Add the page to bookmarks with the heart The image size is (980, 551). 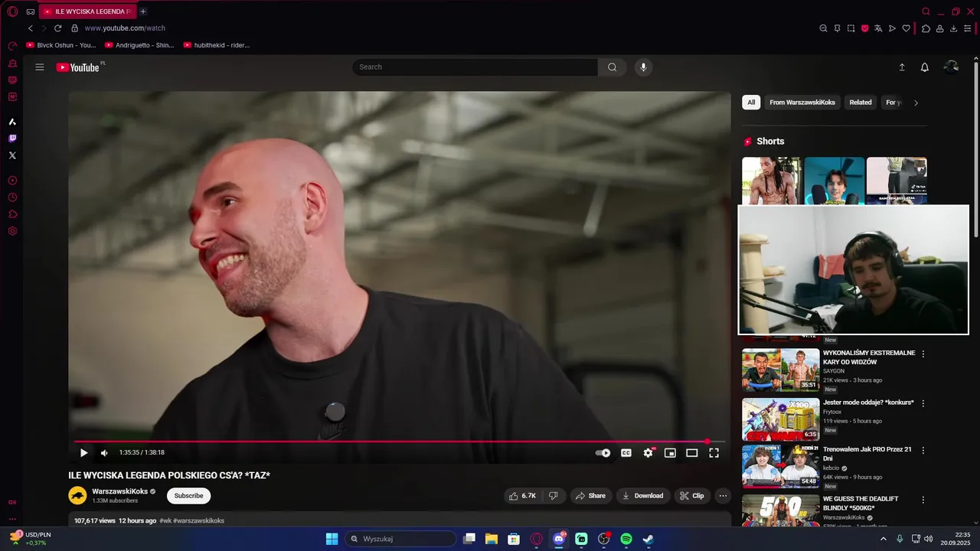[x=906, y=28]
